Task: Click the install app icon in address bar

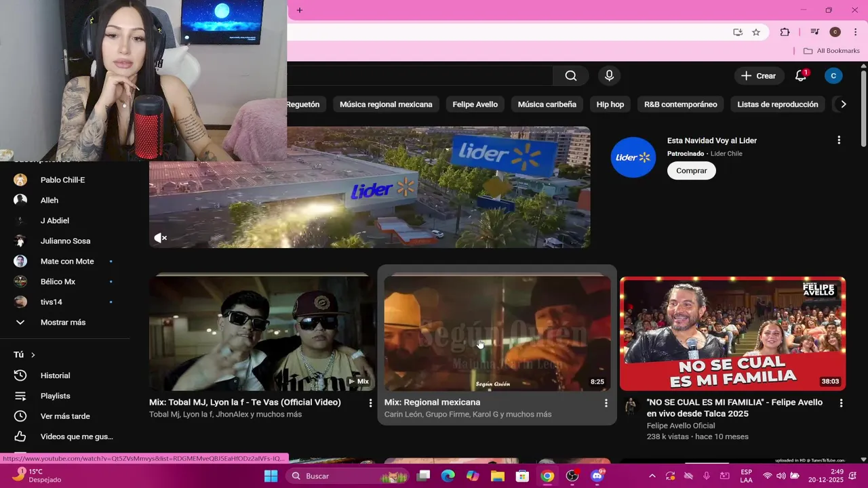Action: click(x=737, y=32)
